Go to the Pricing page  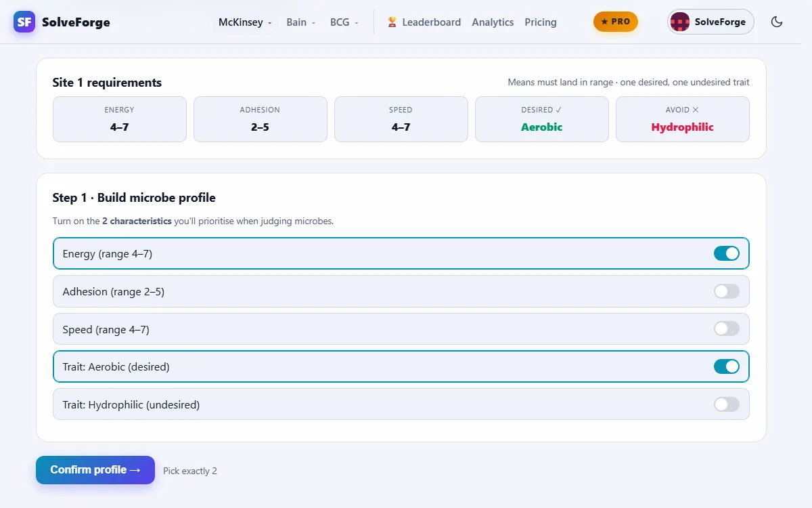click(541, 22)
